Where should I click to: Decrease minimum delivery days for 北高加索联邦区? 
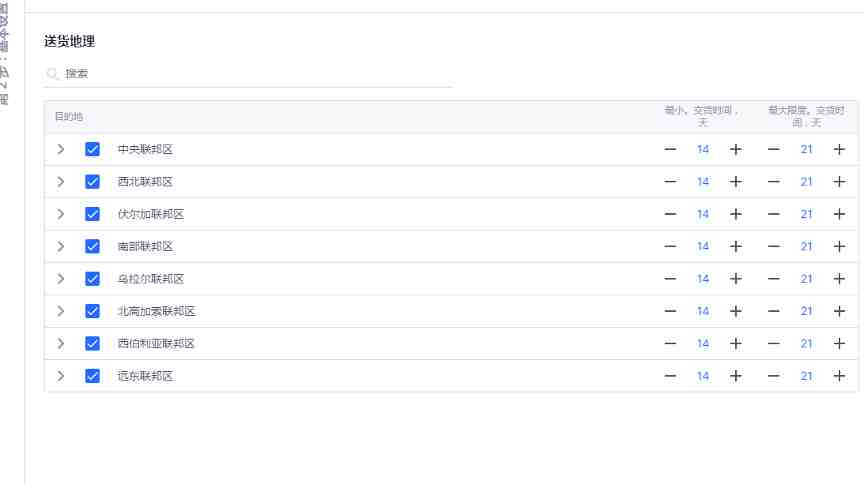pyautogui.click(x=670, y=311)
